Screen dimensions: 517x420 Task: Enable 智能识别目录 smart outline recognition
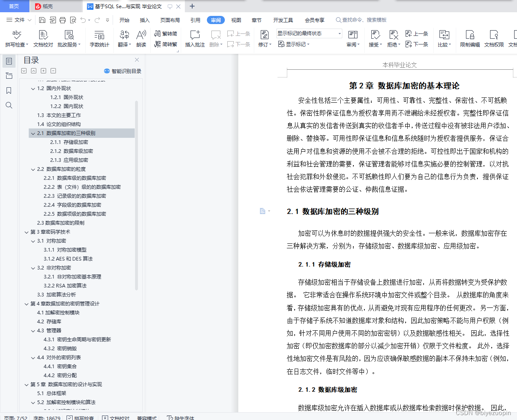[122, 71]
